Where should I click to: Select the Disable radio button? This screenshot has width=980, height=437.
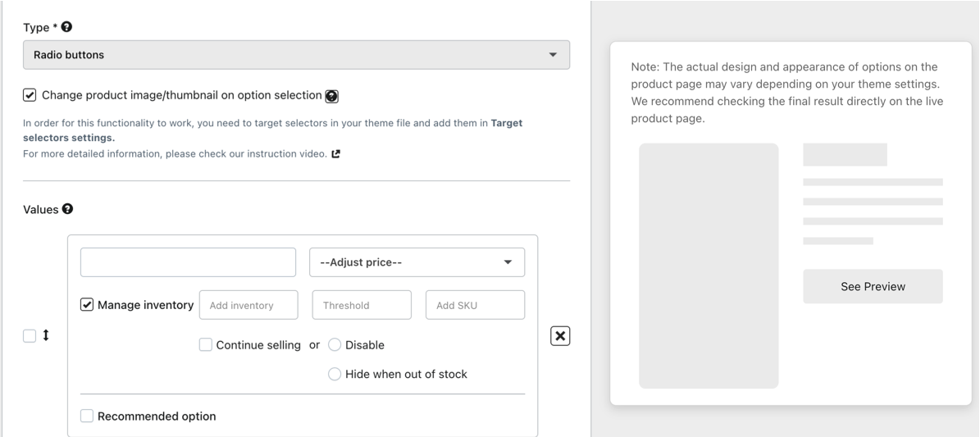tap(335, 345)
